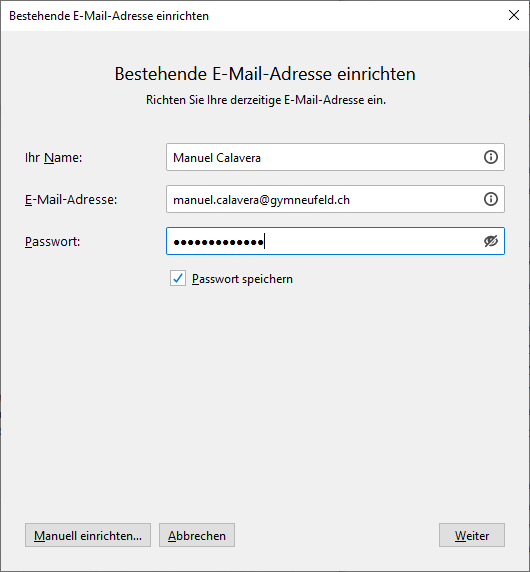
Task: Click the 'Passwort:' label
Action: click(x=53, y=241)
